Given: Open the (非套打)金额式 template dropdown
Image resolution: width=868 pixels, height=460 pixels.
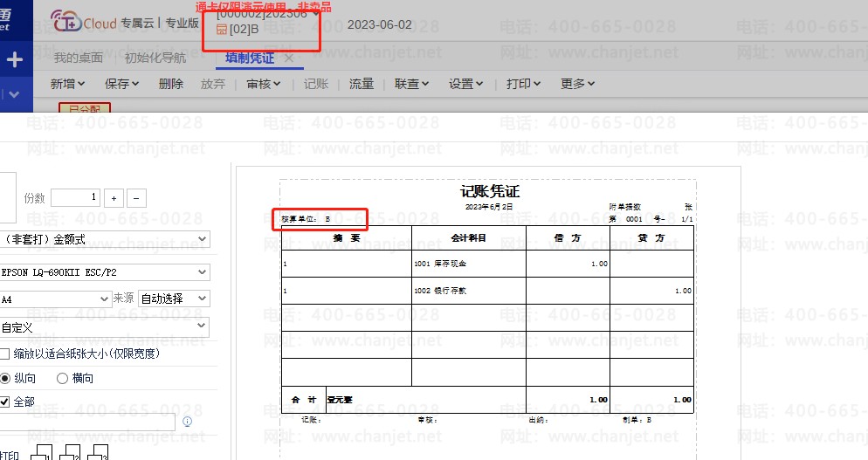Looking at the screenshot, I should point(104,239).
